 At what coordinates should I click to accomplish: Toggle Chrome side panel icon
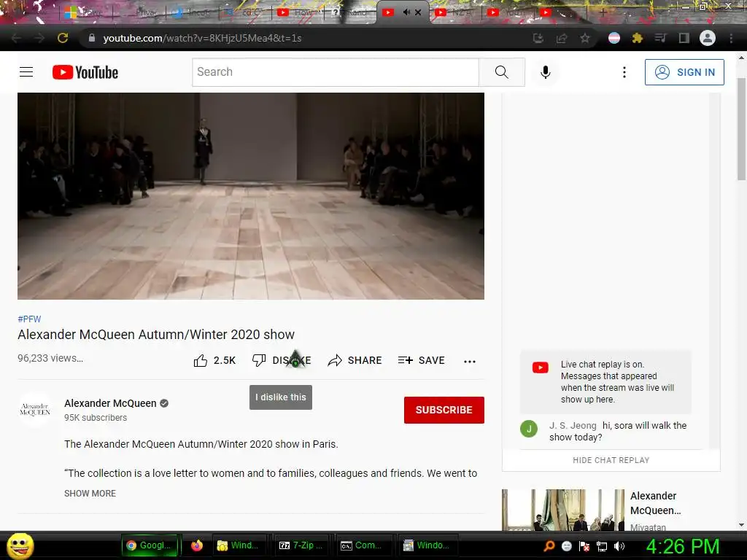[x=684, y=38]
